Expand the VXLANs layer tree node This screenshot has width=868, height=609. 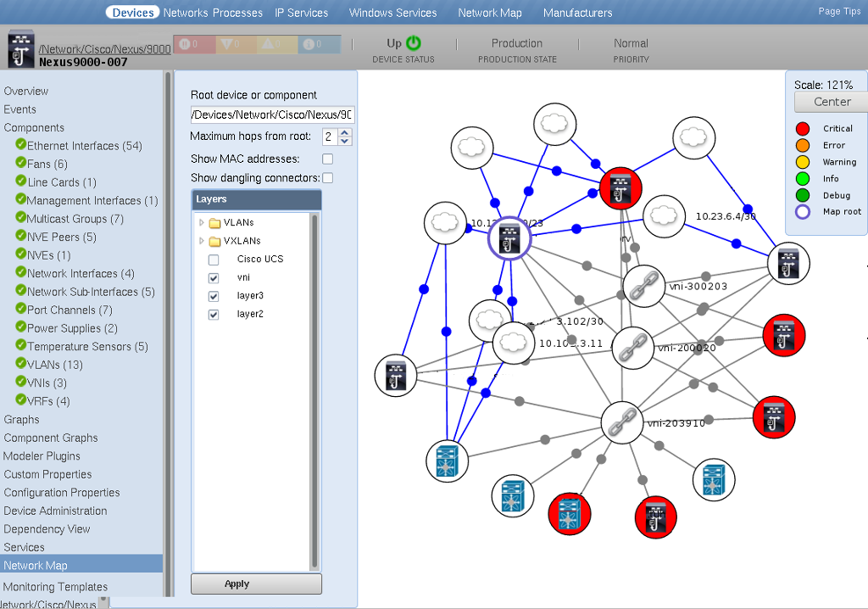pos(202,241)
